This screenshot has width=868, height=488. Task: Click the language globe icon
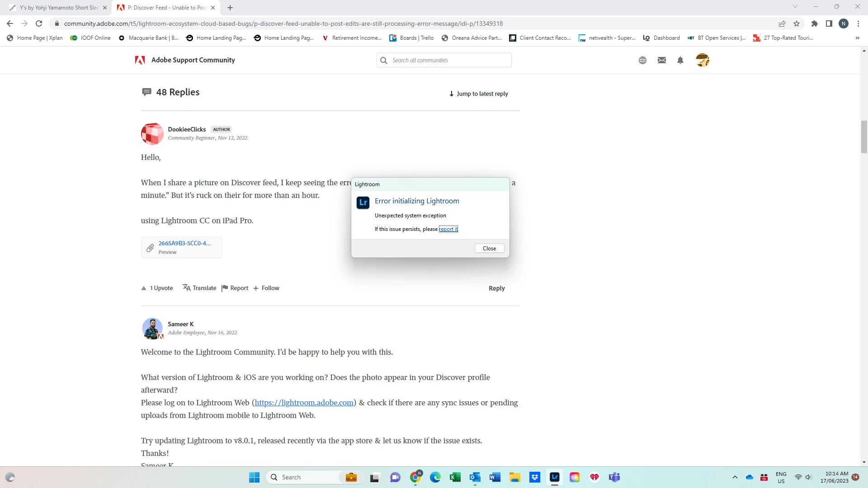click(x=642, y=60)
